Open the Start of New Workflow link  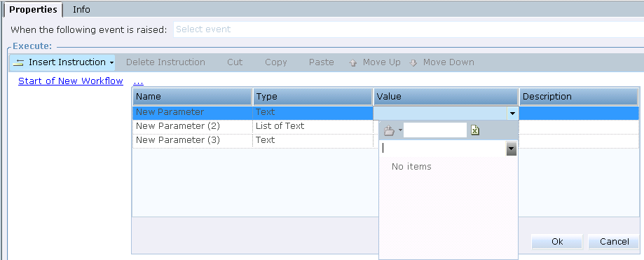(71, 81)
